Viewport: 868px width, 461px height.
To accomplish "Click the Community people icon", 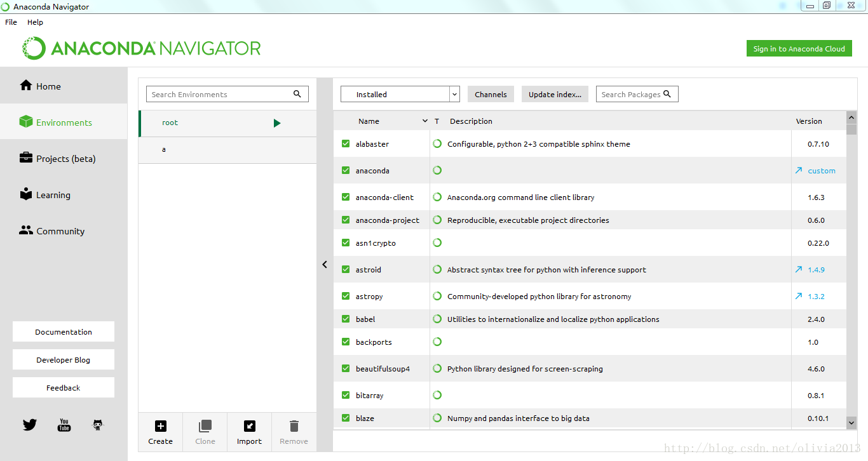I will 26,230.
